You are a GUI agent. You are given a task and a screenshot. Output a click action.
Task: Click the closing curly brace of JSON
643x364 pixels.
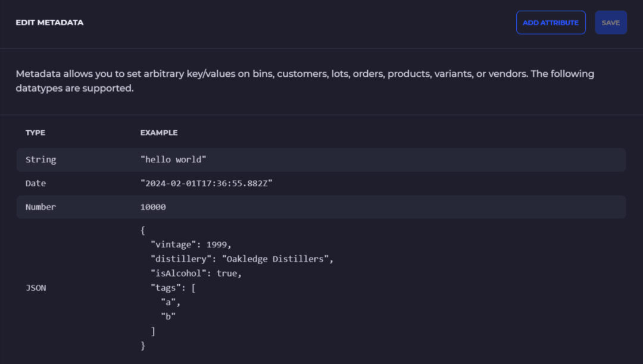pos(143,346)
